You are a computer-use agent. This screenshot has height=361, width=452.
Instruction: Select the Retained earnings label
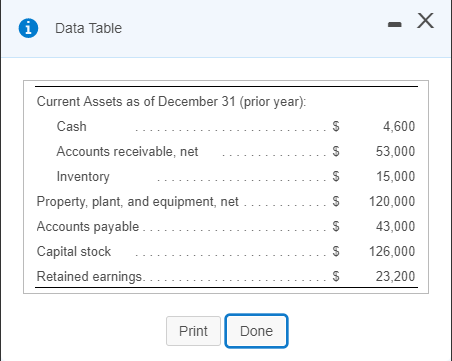90,277
